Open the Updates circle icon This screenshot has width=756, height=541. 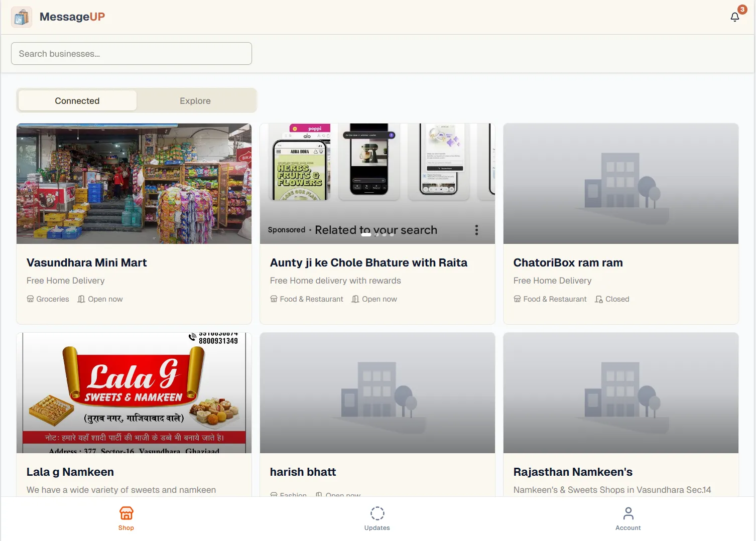click(377, 513)
